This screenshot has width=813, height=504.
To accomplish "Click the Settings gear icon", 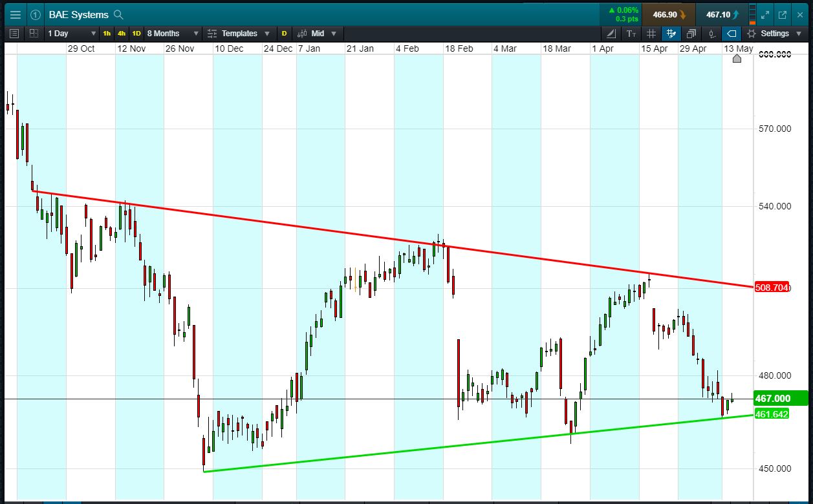I will [752, 33].
